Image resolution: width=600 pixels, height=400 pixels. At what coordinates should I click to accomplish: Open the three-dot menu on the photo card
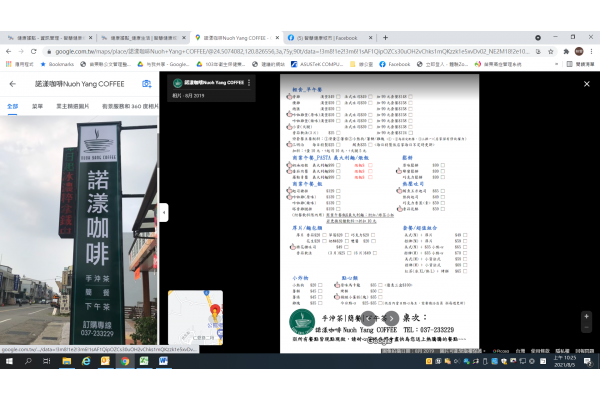pyautogui.click(x=249, y=83)
